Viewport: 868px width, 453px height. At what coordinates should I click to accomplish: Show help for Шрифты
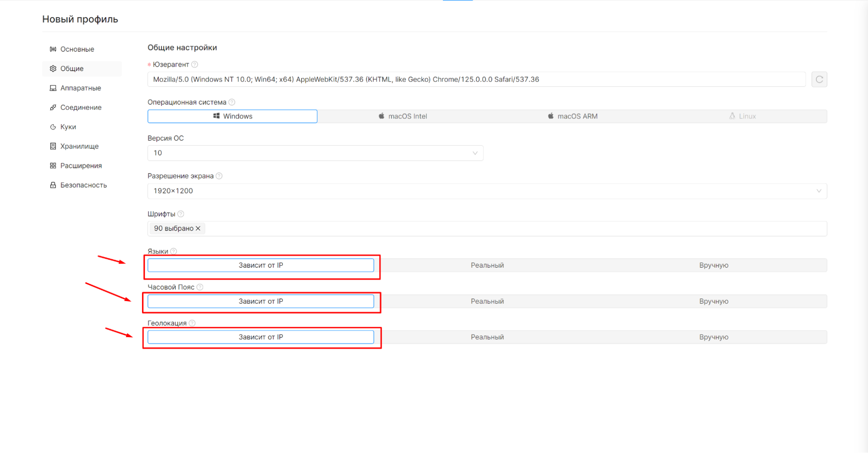tap(181, 214)
